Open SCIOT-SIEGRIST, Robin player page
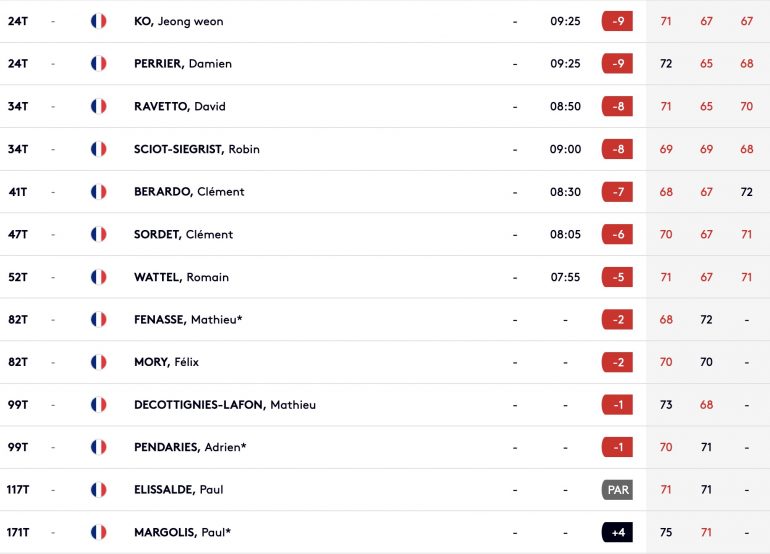770x554 pixels. click(x=197, y=149)
